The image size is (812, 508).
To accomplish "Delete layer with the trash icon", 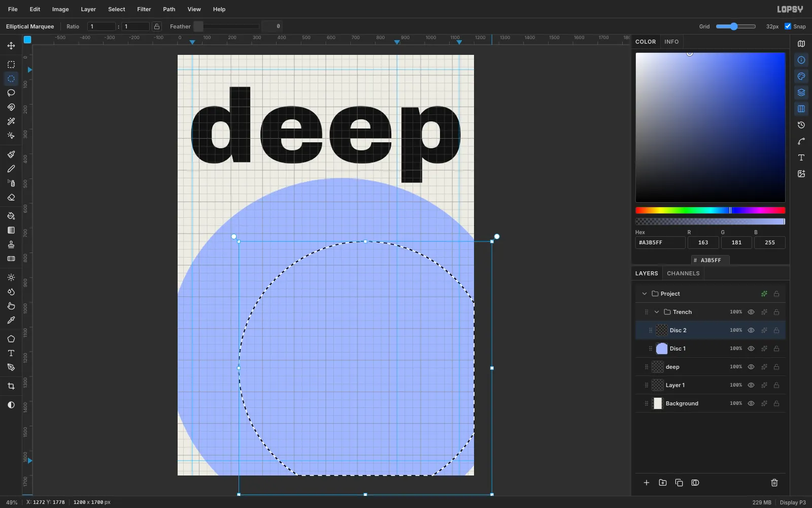I will pos(774,483).
